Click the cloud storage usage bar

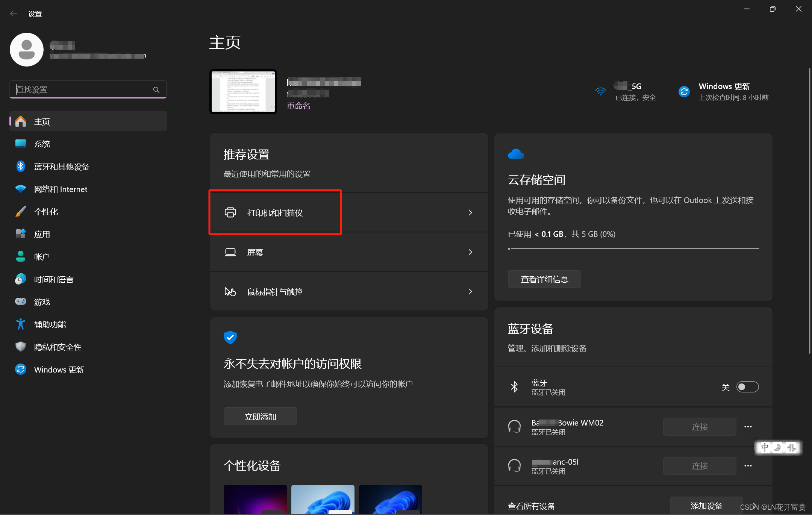coord(633,248)
